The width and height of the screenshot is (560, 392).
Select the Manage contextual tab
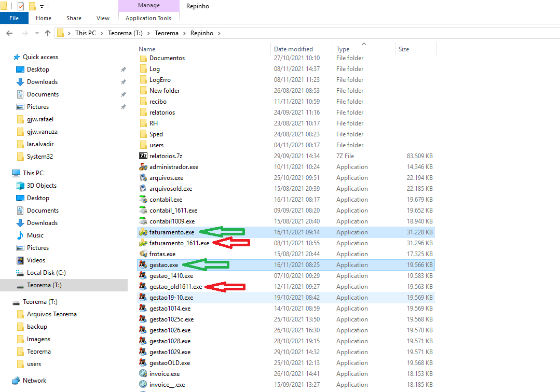click(148, 5)
